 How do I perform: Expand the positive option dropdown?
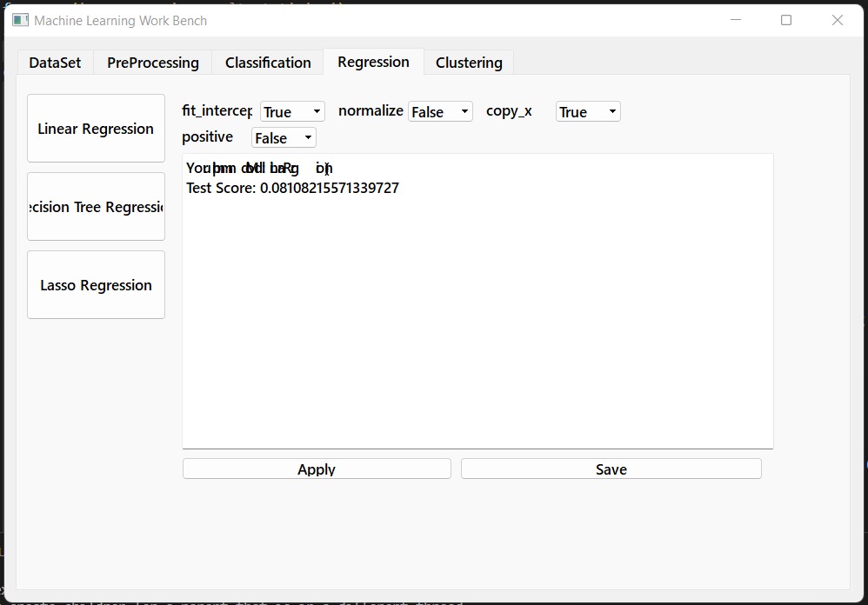click(284, 138)
